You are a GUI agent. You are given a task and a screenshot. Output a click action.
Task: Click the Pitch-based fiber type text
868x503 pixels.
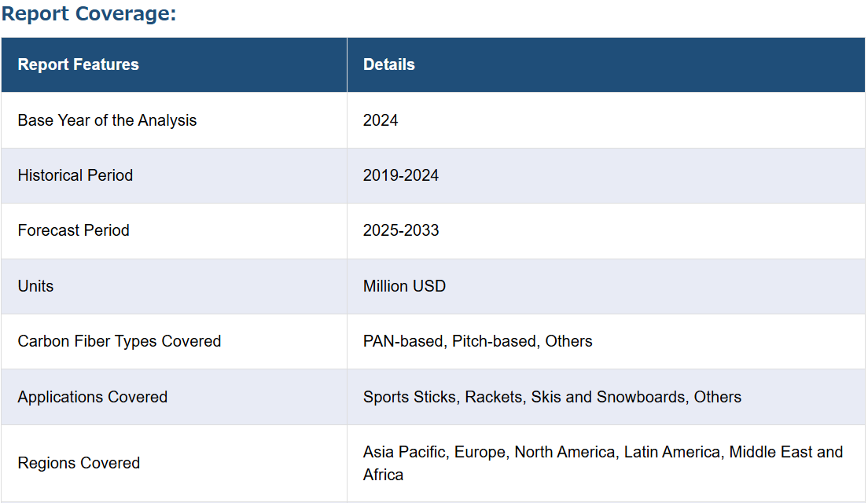click(x=494, y=341)
